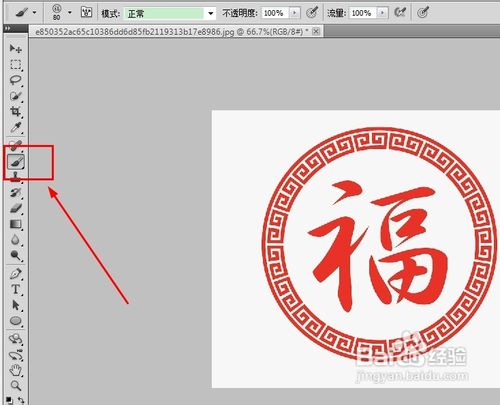This screenshot has height=405, width=500.
Task: Select the Crop tool
Action: [x=15, y=112]
